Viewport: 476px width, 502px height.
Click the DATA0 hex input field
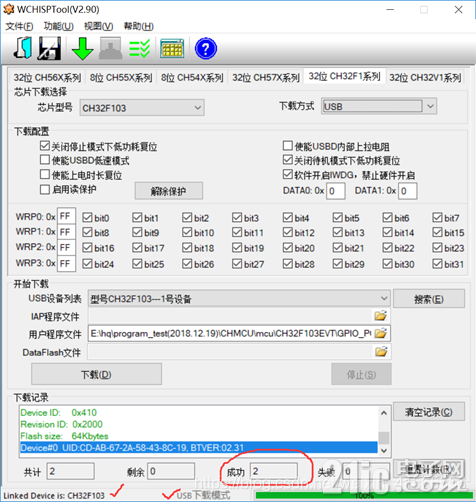[x=335, y=191]
